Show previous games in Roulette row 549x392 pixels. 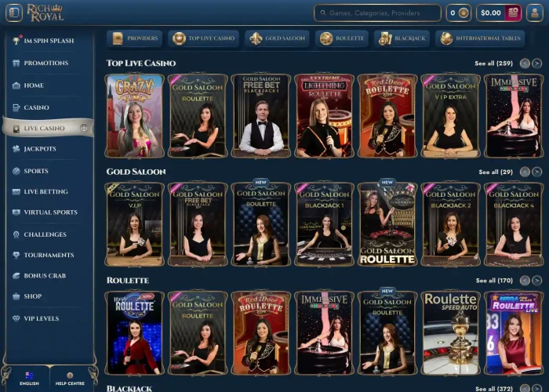(525, 281)
